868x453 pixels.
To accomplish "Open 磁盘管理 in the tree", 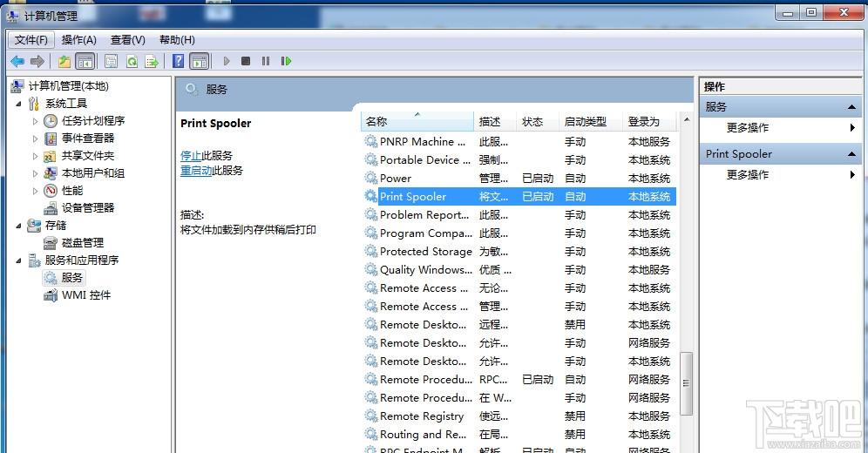I will [83, 243].
